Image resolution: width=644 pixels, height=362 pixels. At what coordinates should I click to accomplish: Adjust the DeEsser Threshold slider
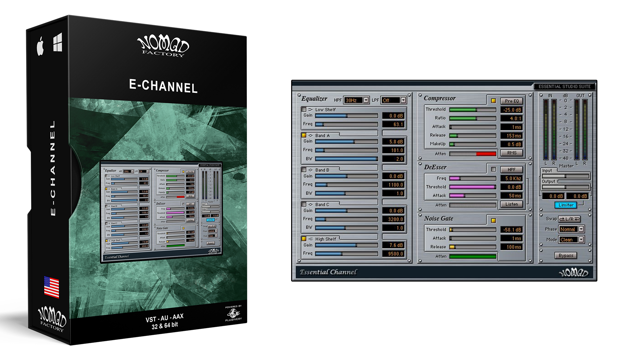(473, 187)
